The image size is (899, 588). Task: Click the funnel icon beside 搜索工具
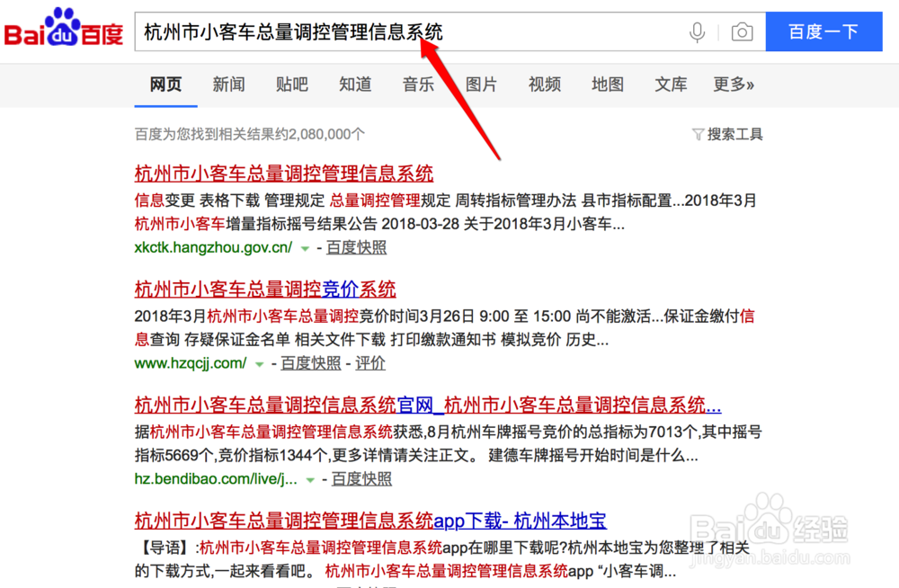[698, 135]
